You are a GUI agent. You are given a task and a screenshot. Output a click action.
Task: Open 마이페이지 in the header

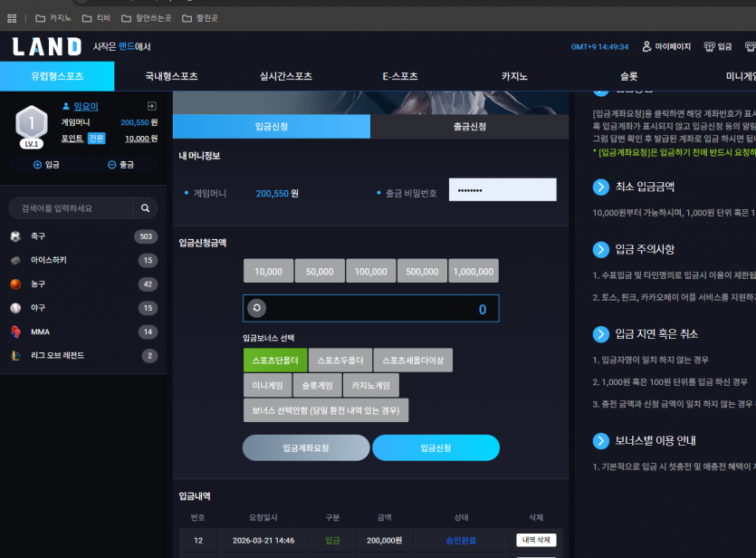click(666, 46)
